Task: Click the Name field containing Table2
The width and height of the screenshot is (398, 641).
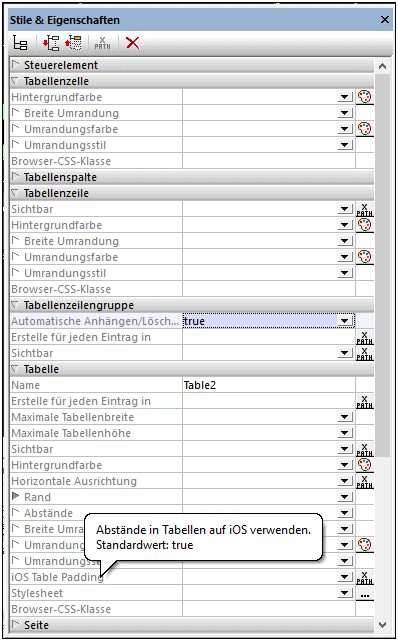Action: (269, 385)
